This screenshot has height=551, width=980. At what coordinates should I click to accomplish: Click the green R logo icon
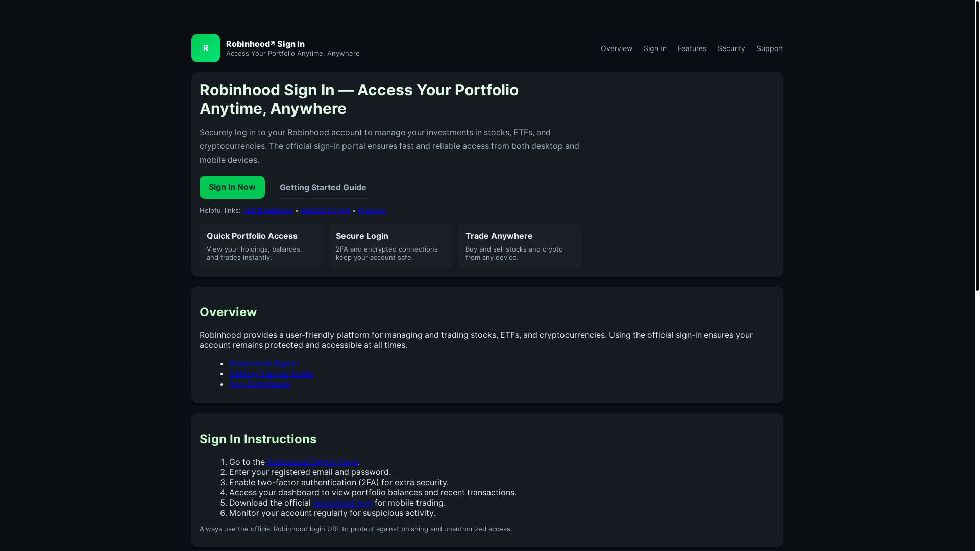pos(206,48)
